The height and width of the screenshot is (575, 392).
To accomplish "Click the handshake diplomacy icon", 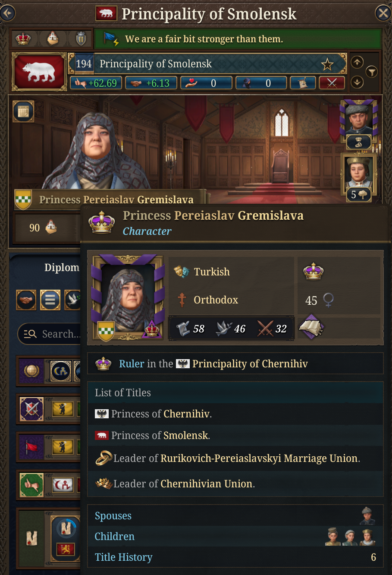I will 26,299.
